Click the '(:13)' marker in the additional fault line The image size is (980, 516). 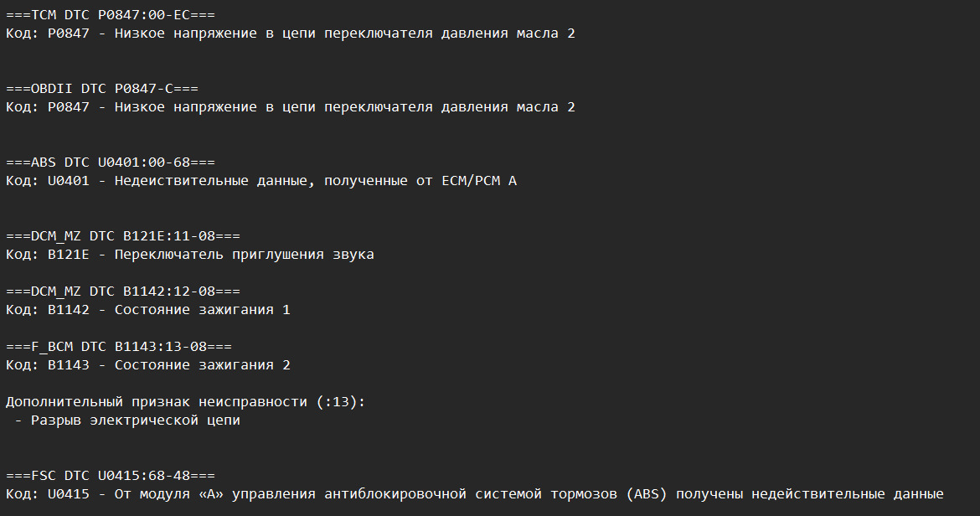[340, 402]
